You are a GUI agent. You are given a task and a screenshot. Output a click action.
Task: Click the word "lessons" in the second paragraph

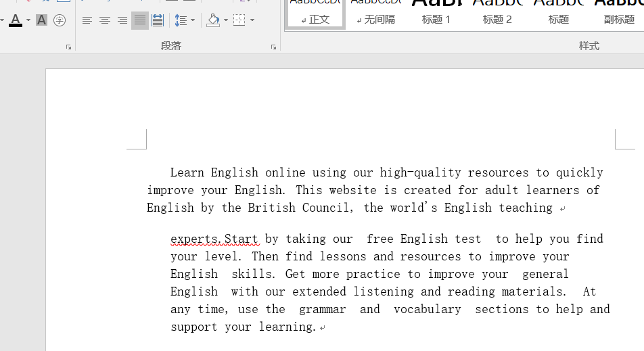coord(343,256)
